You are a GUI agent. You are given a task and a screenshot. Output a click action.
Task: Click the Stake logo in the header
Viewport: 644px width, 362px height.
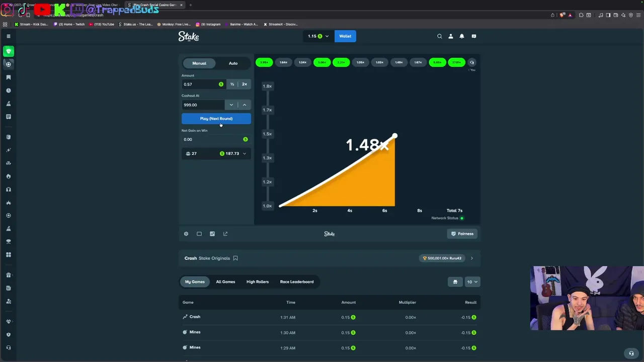pyautogui.click(x=189, y=36)
